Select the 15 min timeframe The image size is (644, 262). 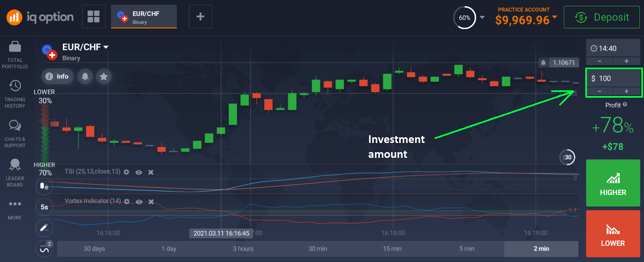click(x=392, y=249)
